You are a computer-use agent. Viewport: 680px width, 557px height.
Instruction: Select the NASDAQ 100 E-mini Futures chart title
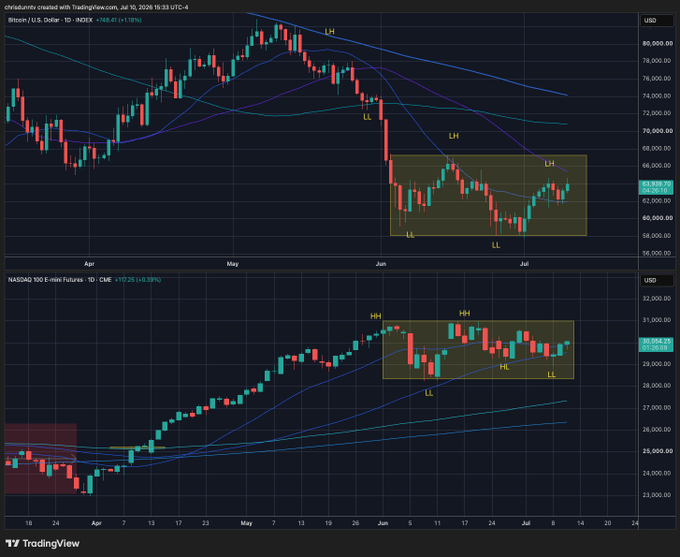(59, 280)
